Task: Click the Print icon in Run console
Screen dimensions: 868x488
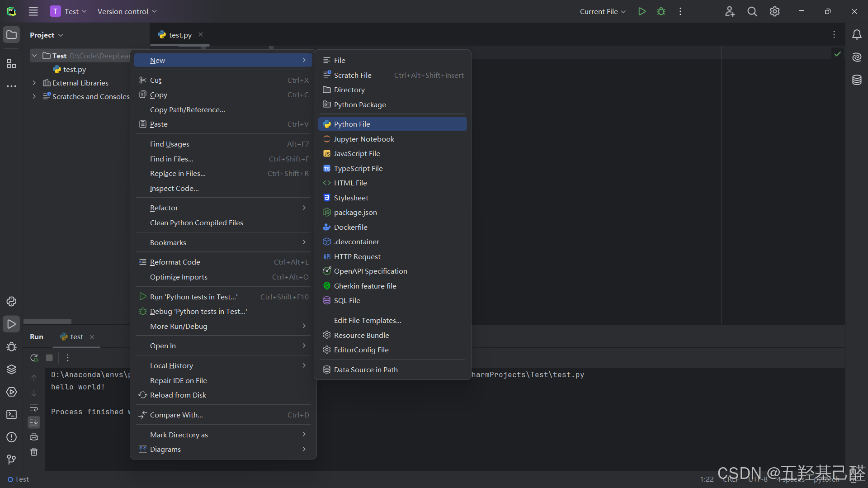Action: click(x=34, y=437)
